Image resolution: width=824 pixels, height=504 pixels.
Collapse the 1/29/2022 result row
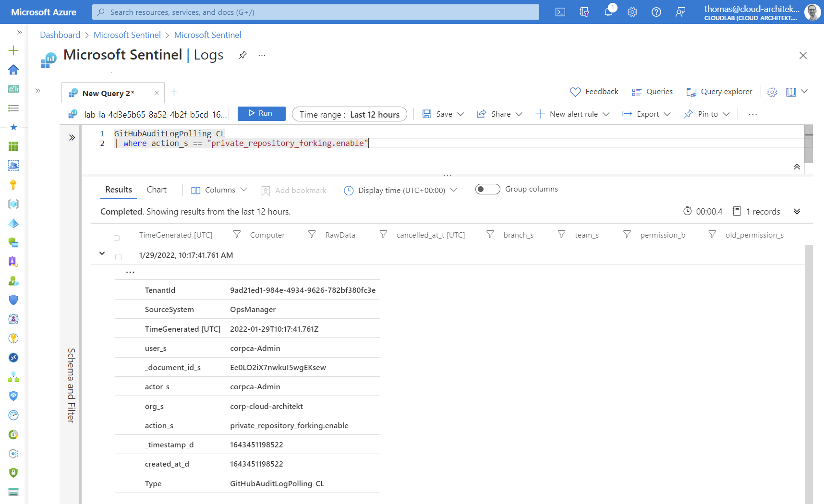tap(102, 253)
